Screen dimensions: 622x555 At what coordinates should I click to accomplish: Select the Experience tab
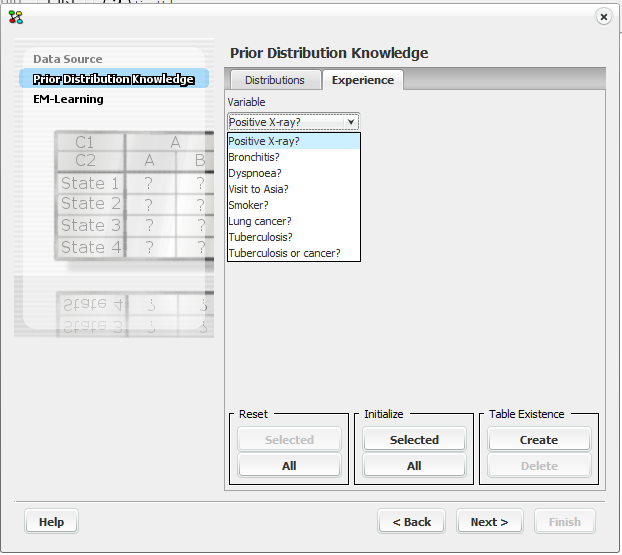363,80
